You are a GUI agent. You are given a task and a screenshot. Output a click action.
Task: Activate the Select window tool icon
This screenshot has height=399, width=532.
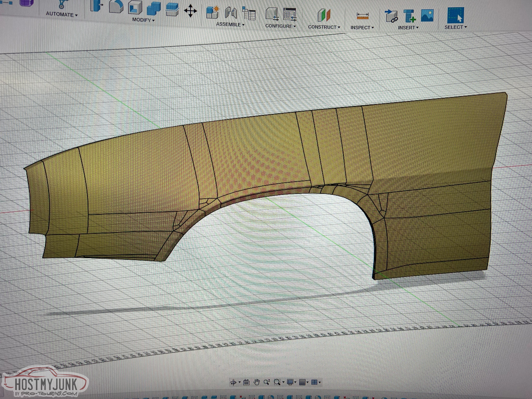coord(455,15)
